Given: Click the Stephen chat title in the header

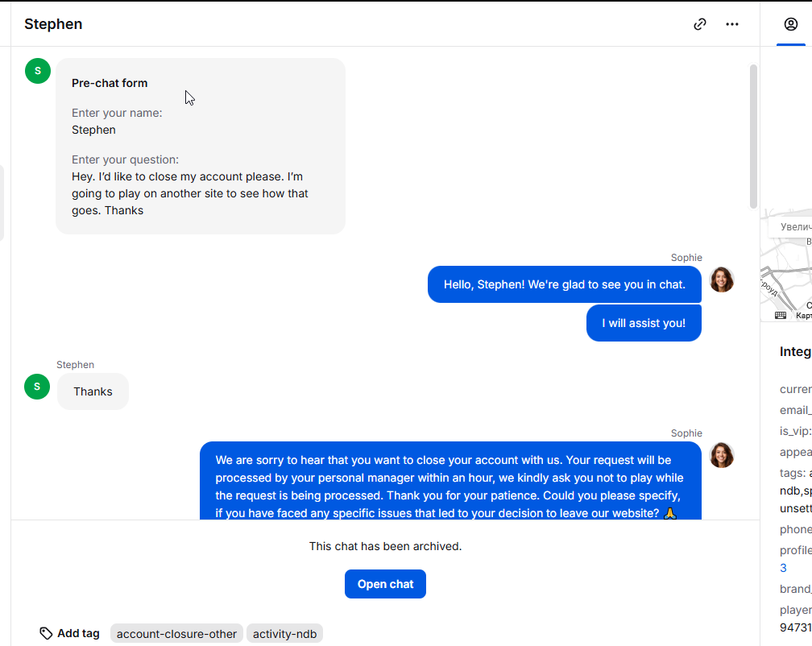Looking at the screenshot, I should point(53,24).
